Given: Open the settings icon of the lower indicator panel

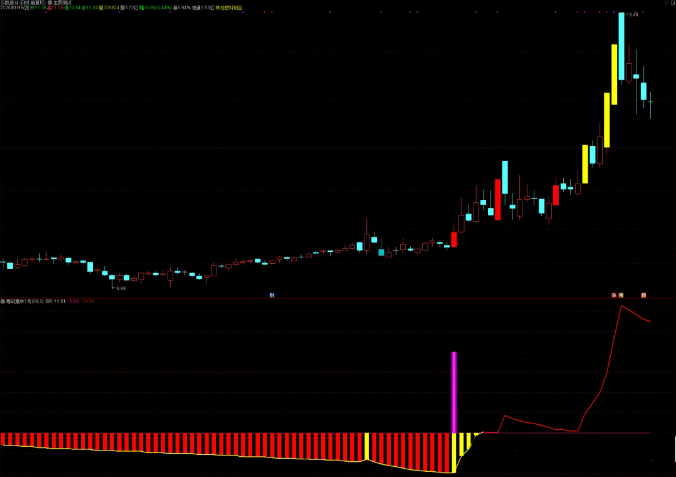Looking at the screenshot, I should point(3,301).
